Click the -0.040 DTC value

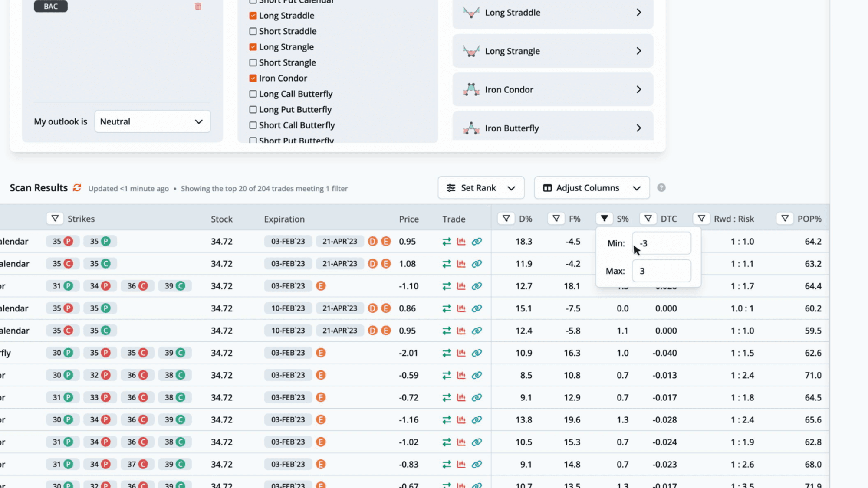point(664,353)
